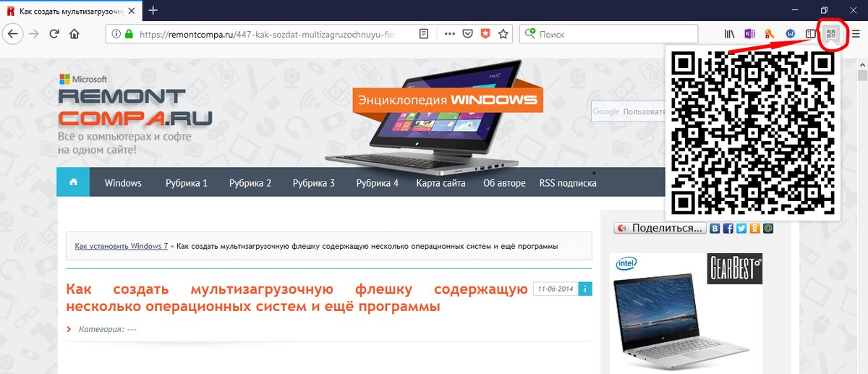Click the search magnifier engine icon
The width and height of the screenshot is (868, 374).
coord(531,34)
